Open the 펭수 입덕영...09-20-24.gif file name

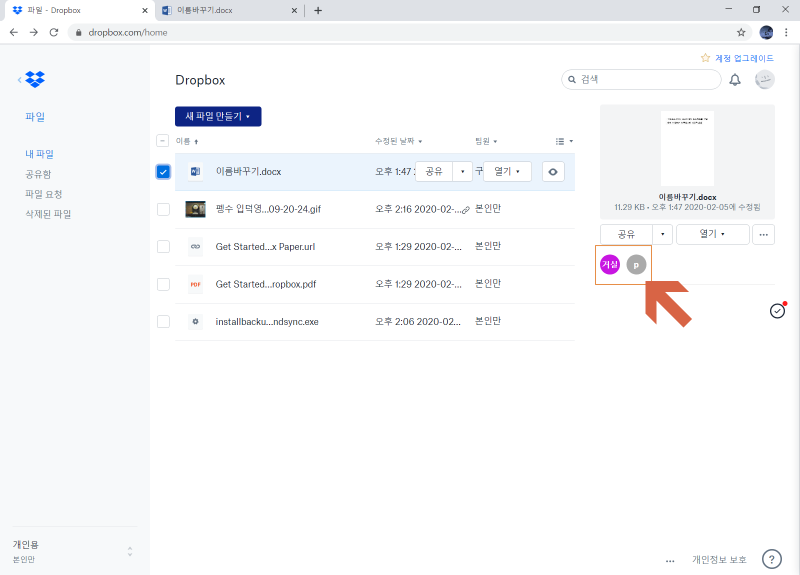268,209
